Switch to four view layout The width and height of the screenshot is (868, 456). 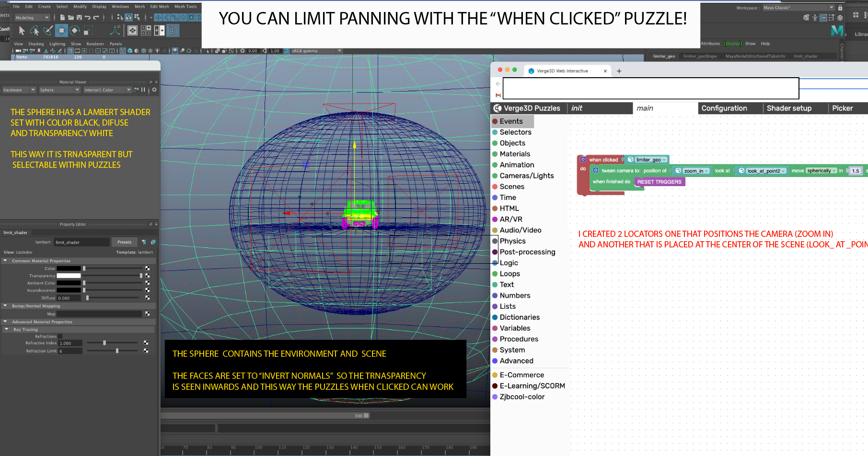[146, 31]
